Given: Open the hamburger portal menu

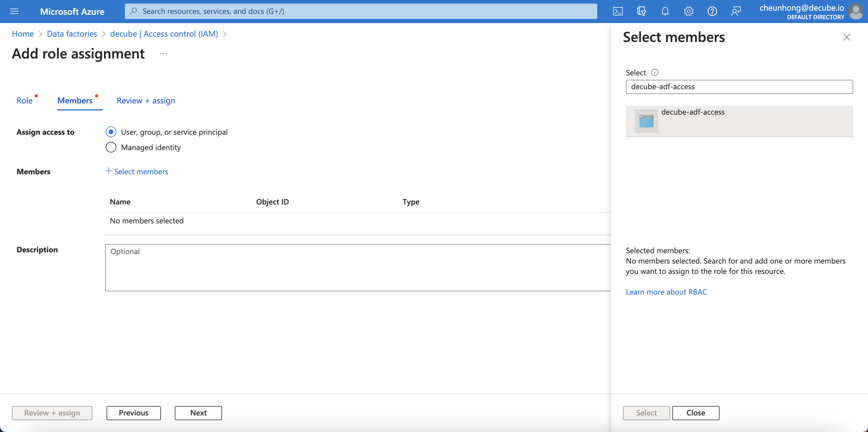Looking at the screenshot, I should [x=14, y=12].
